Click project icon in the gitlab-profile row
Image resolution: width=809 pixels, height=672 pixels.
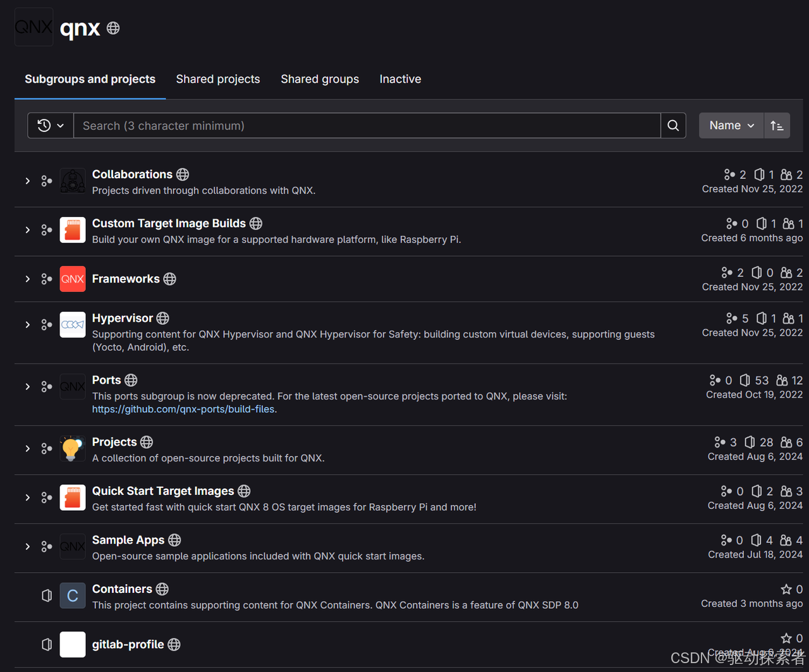[x=47, y=644]
